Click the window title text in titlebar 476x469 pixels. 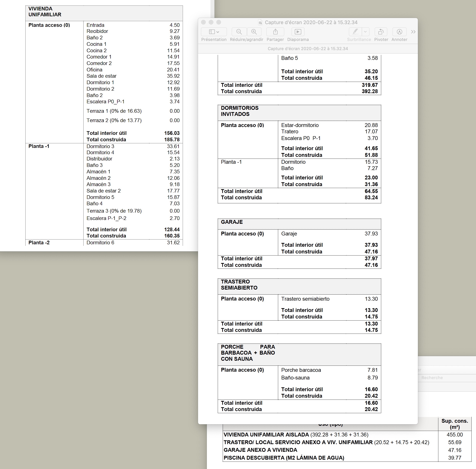311,22
